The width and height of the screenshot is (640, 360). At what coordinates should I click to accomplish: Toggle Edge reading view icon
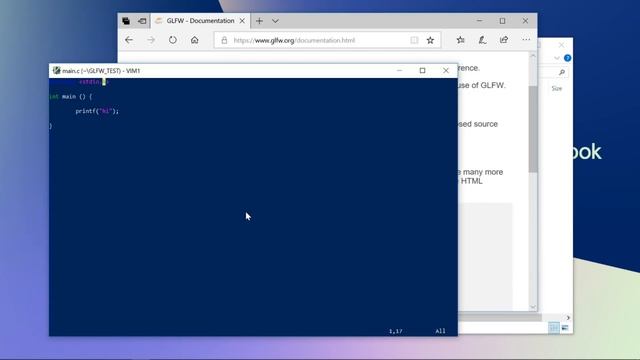click(x=414, y=40)
